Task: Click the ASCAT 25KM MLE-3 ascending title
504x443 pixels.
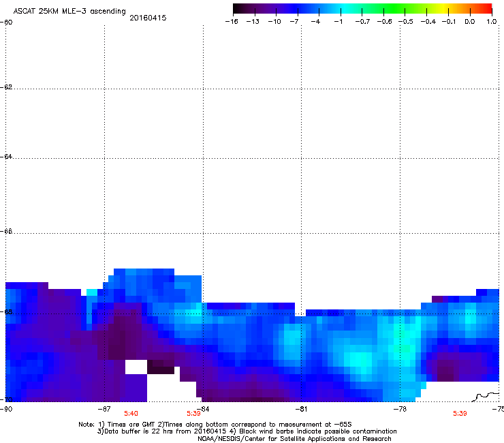Action: tap(69, 12)
